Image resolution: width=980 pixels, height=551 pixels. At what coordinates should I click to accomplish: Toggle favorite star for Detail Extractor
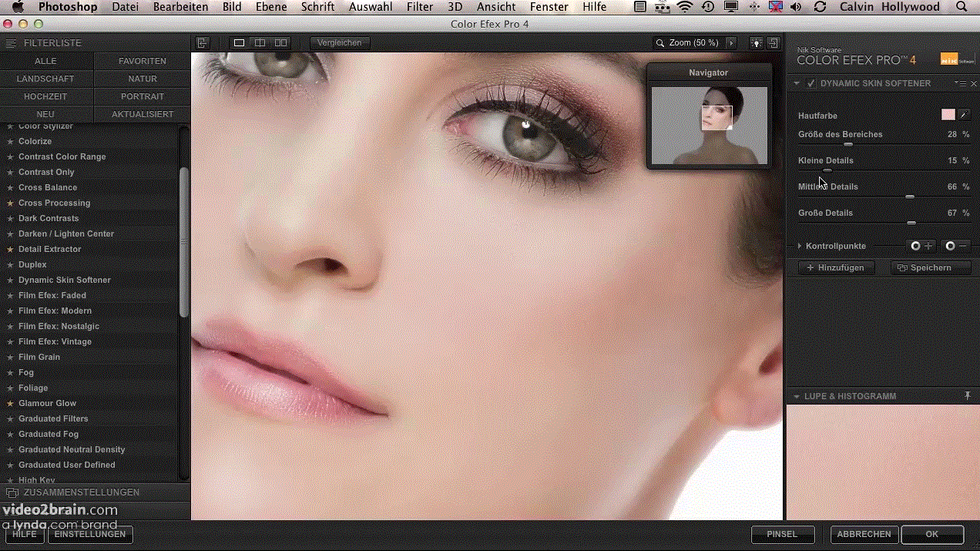point(11,249)
